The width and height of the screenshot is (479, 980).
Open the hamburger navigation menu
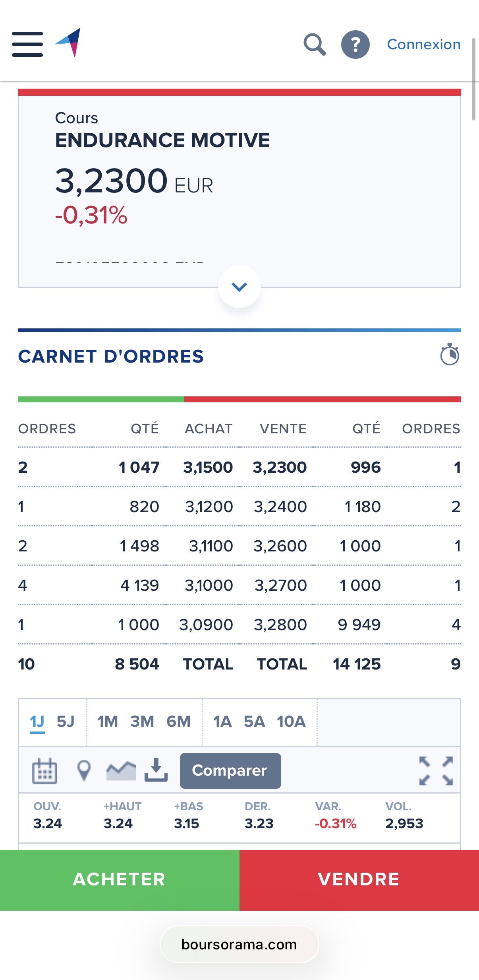pyautogui.click(x=27, y=44)
